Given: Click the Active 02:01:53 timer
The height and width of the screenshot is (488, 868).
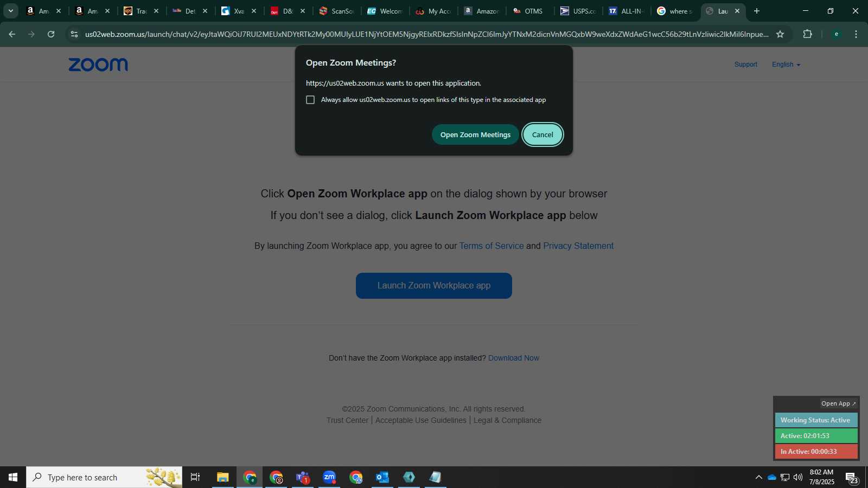Looking at the screenshot, I should click(816, 436).
